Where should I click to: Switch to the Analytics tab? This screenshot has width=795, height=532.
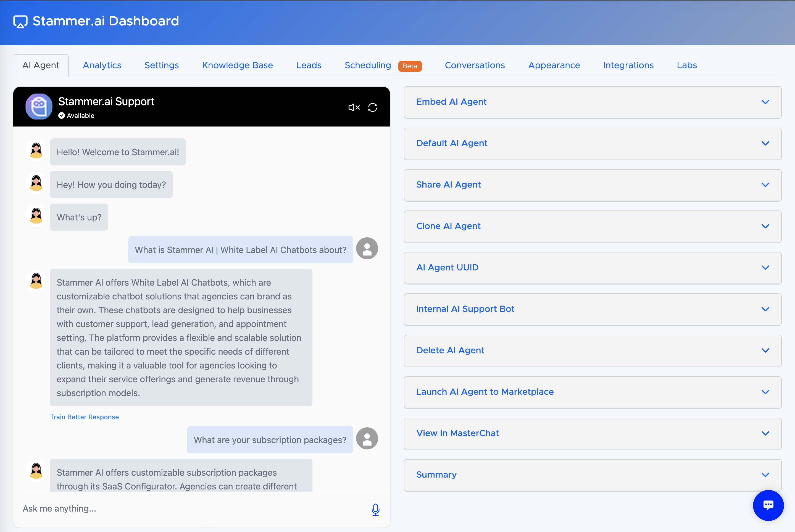[102, 65]
